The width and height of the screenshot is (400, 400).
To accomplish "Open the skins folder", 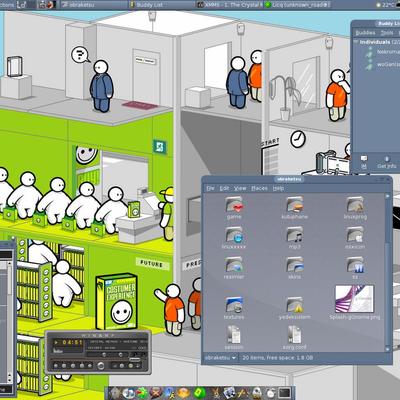I will [x=294, y=267].
